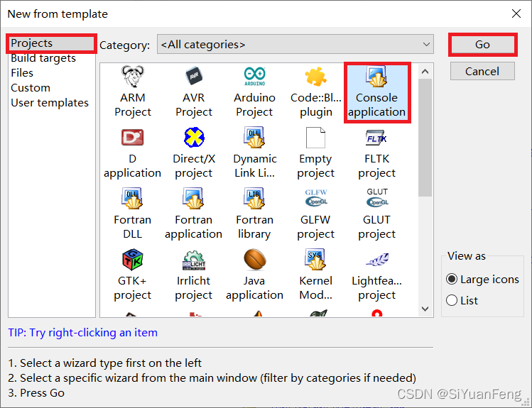Close the New from template dialog
Viewport: 532px width, 408px height.
pyautogui.click(x=516, y=13)
